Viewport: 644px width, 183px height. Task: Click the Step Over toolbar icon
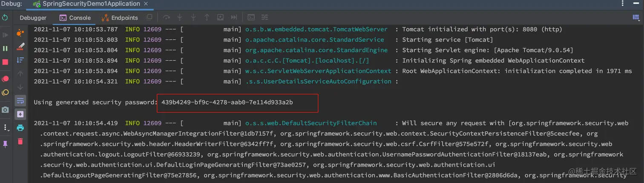[x=166, y=17]
